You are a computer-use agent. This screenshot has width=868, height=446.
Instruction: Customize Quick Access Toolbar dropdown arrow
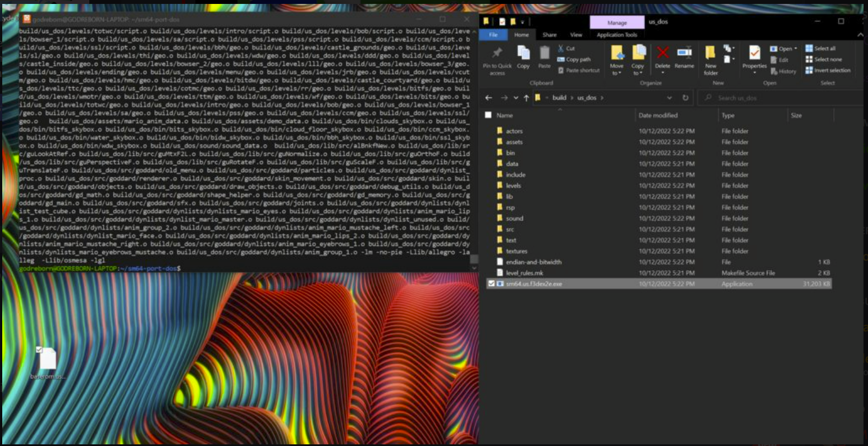[523, 22]
